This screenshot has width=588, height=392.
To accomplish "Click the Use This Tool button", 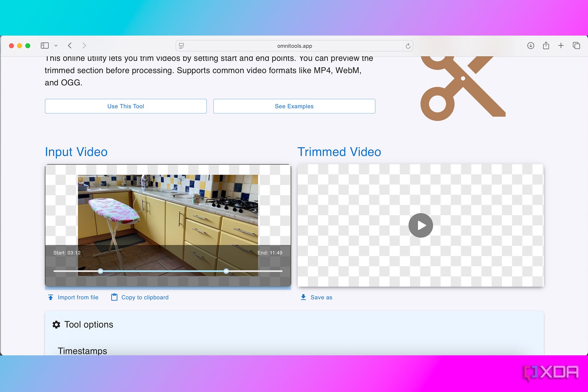I will click(126, 106).
